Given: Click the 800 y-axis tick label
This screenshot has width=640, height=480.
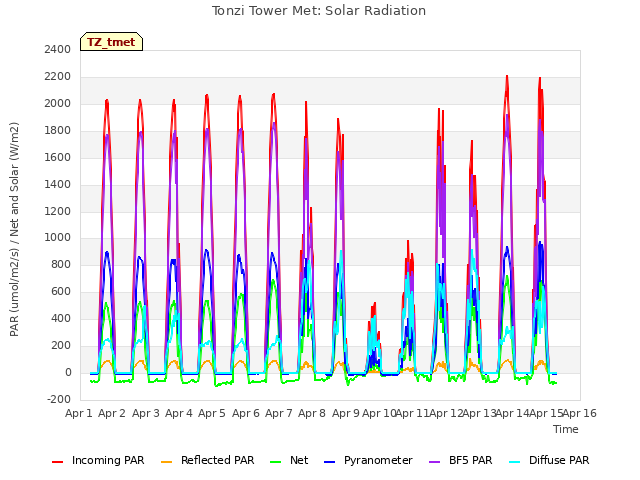Looking at the screenshot, I should pyautogui.click(x=61, y=265).
